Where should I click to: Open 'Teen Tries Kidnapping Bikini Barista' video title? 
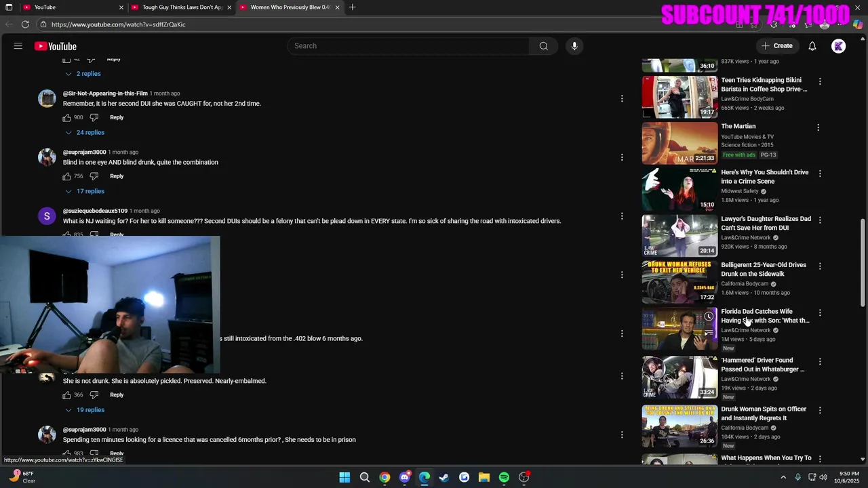point(764,85)
